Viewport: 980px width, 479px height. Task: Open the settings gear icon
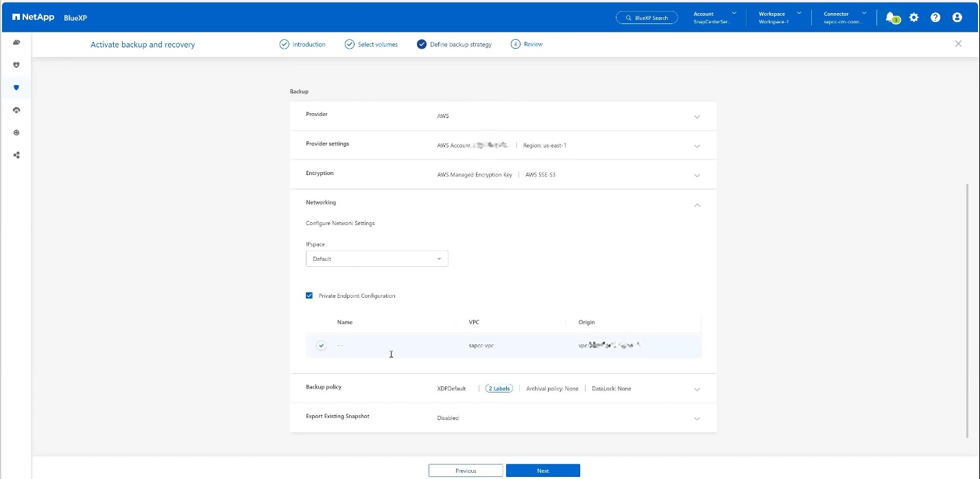pos(913,17)
